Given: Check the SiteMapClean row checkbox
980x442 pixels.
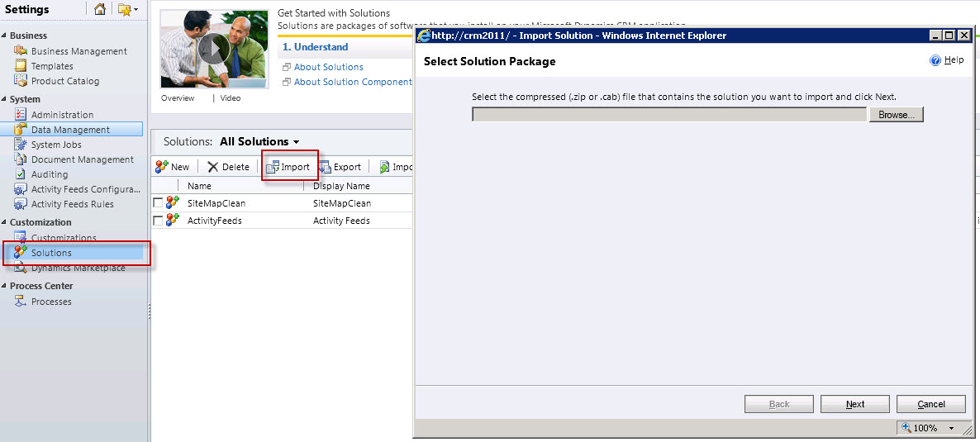Looking at the screenshot, I should click(158, 203).
